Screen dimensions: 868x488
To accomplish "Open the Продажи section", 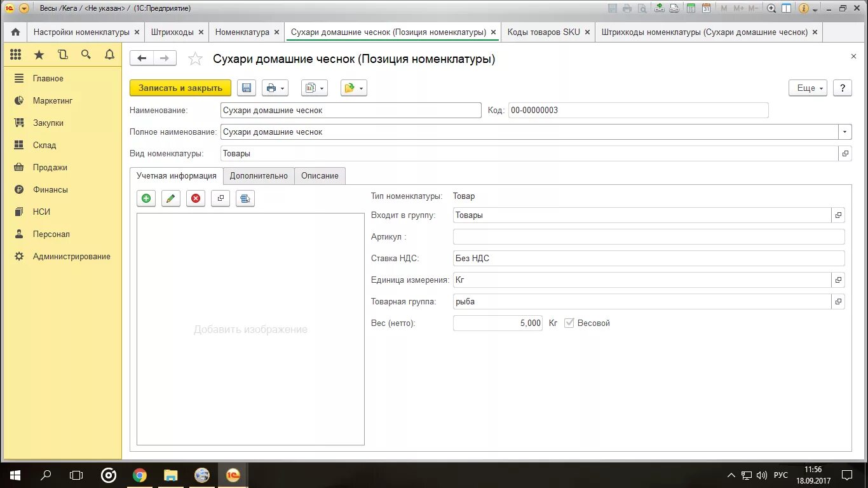I will tap(50, 167).
